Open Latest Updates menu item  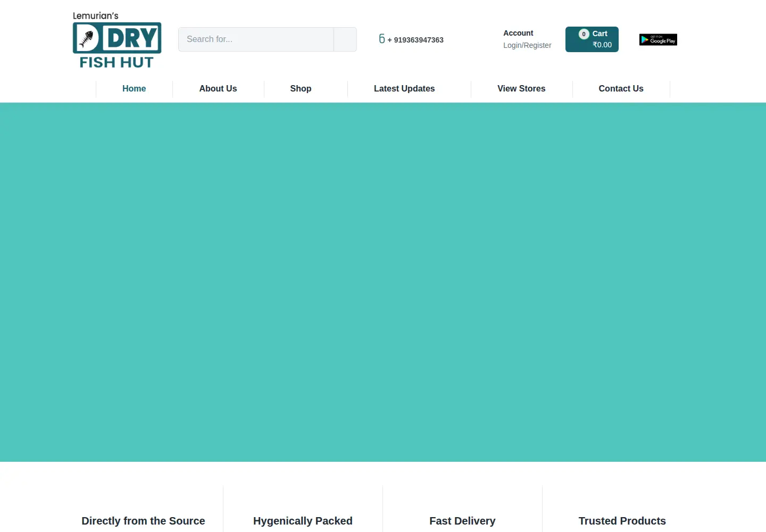click(404, 89)
